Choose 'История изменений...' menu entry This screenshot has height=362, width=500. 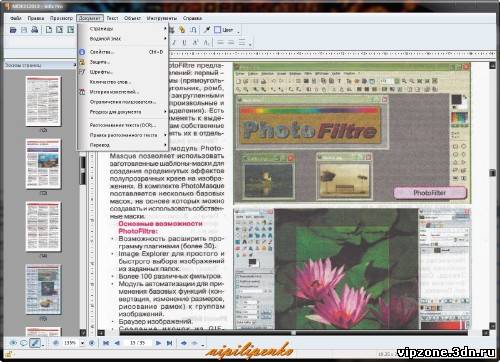click(x=123, y=92)
